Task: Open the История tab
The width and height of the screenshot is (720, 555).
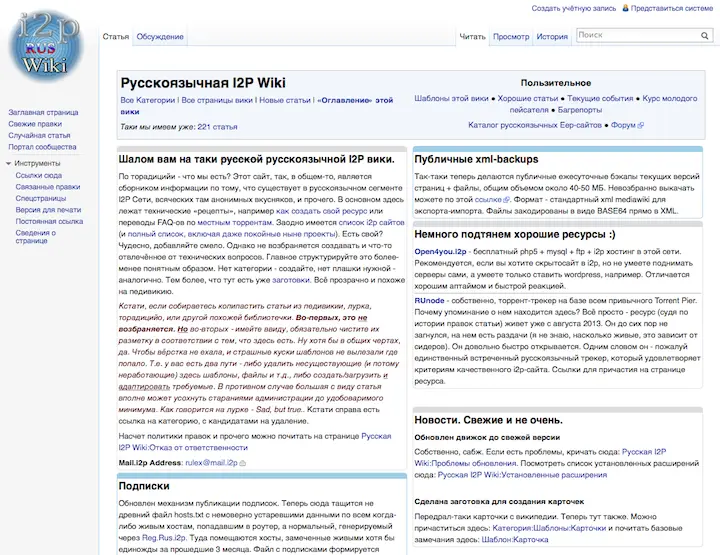Action: pos(551,36)
